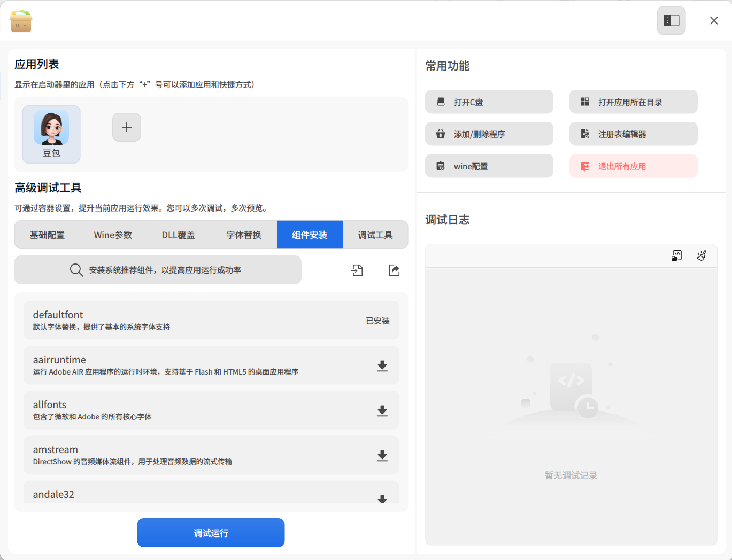Click the wine config icon
The height and width of the screenshot is (560, 732).
coord(441,166)
